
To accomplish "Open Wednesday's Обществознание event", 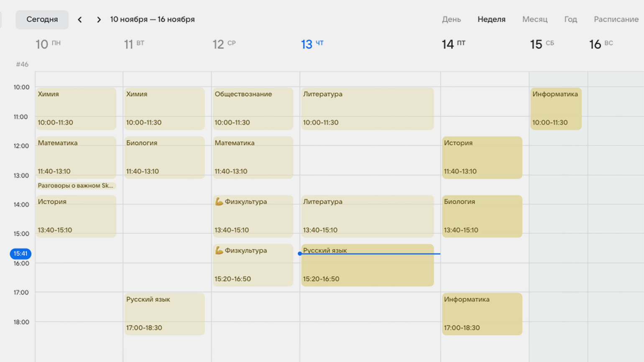I will 253,109.
